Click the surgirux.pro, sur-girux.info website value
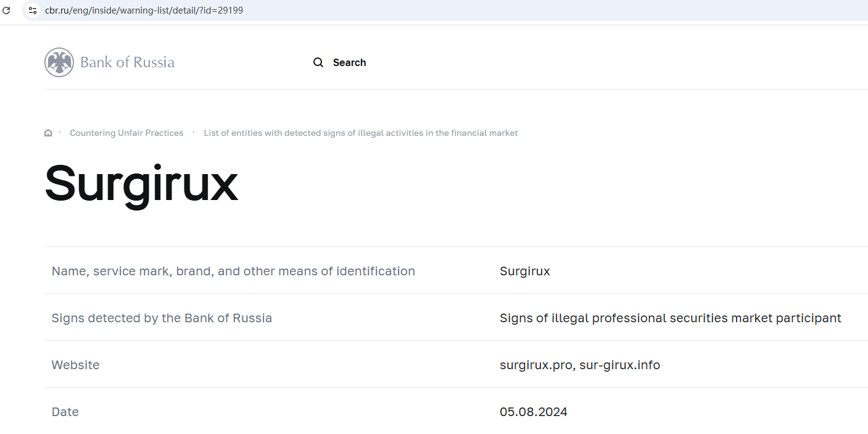Image resolution: width=868 pixels, height=434 pixels. pos(580,365)
